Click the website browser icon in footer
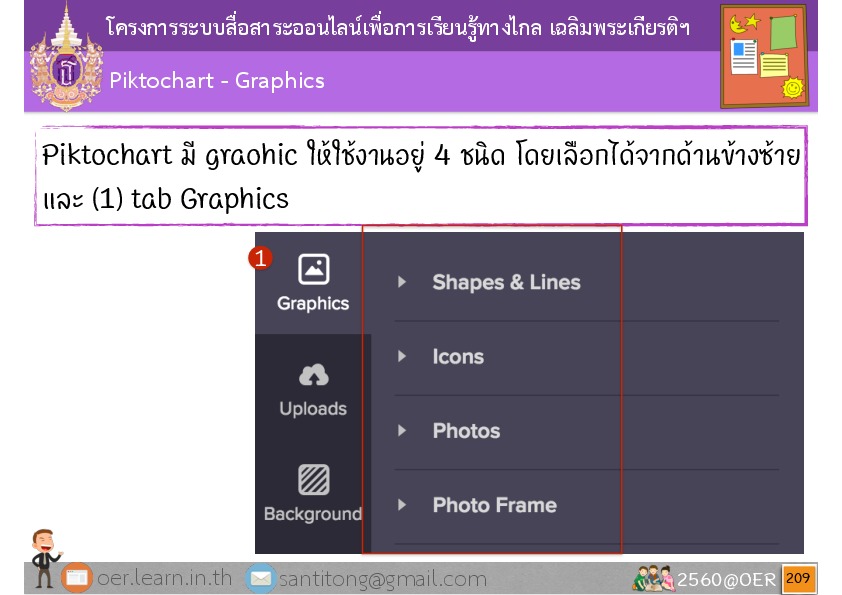 pos(77,578)
